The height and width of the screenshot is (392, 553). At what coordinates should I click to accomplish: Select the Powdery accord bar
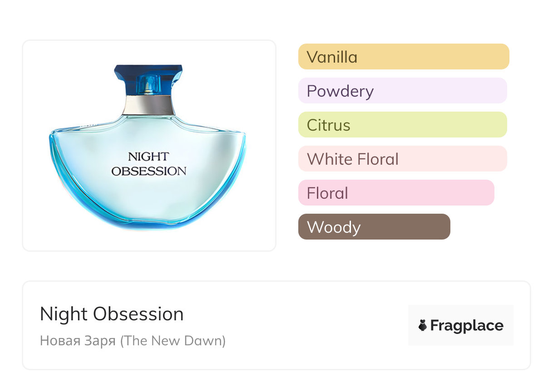402,91
